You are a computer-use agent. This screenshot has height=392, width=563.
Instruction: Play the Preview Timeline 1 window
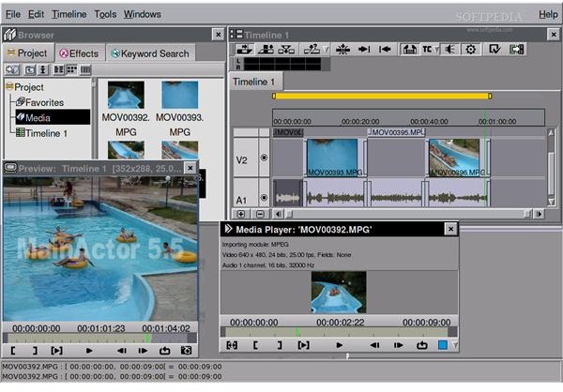[89, 351]
